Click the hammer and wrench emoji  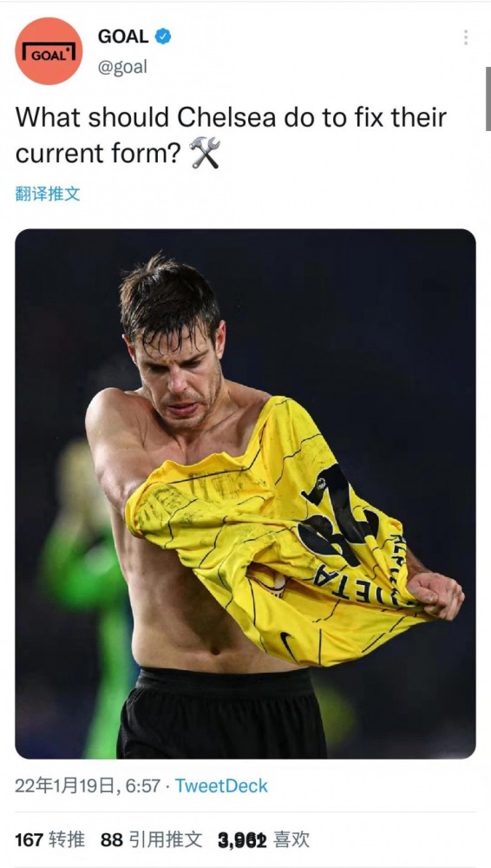[204, 153]
